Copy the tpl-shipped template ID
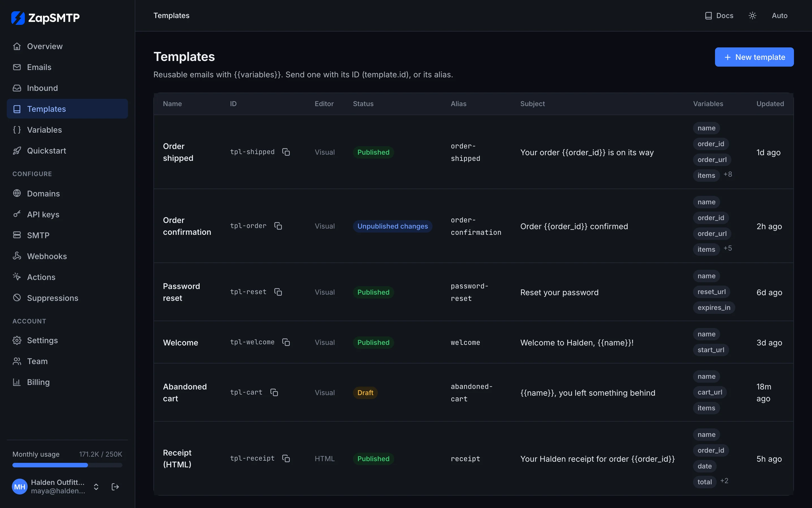812x508 pixels. (x=286, y=152)
